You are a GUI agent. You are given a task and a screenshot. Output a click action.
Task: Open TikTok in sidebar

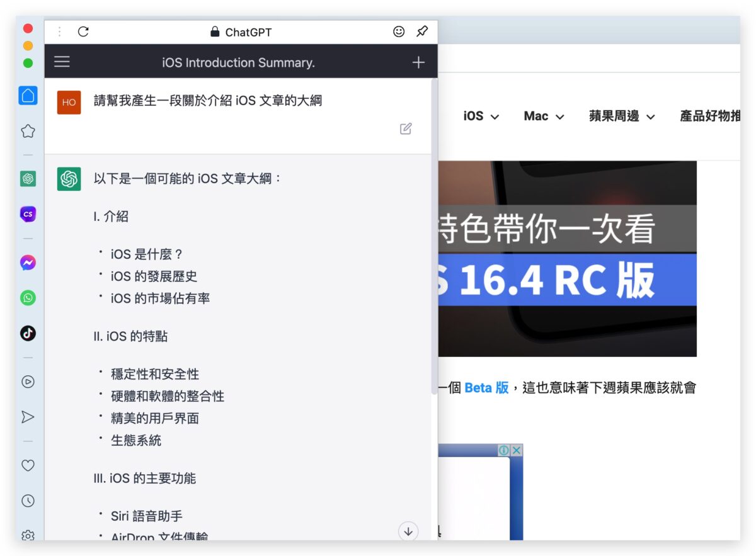point(28,333)
